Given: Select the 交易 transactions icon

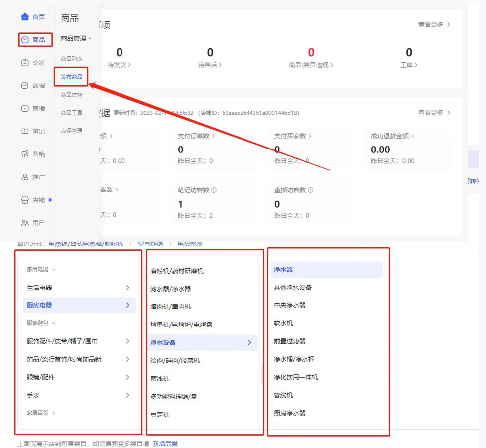Looking at the screenshot, I should 25,63.
